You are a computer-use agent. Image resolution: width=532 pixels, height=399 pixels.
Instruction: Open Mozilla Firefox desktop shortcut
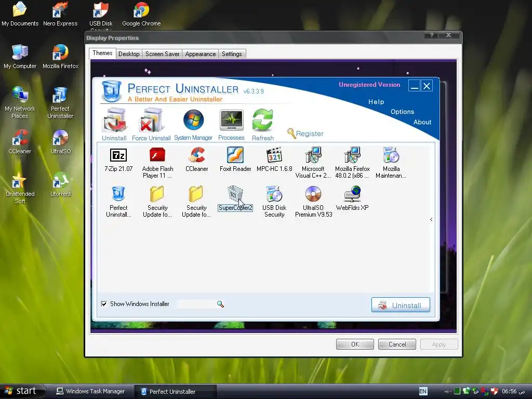pos(61,57)
